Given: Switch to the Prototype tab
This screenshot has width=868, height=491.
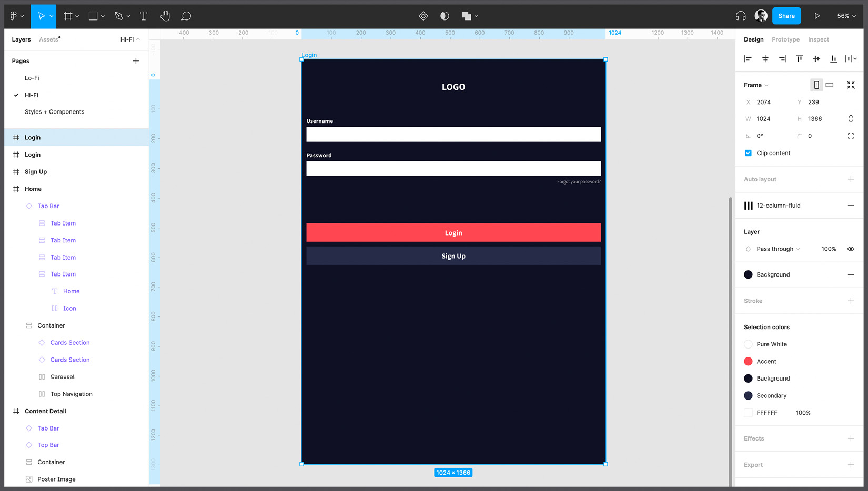Looking at the screenshot, I should pyautogui.click(x=785, y=39).
